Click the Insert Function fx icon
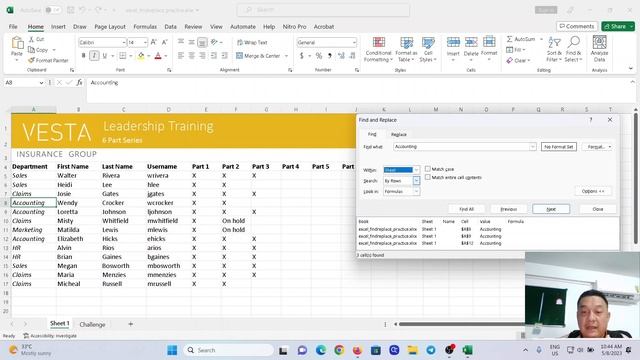 80,82
